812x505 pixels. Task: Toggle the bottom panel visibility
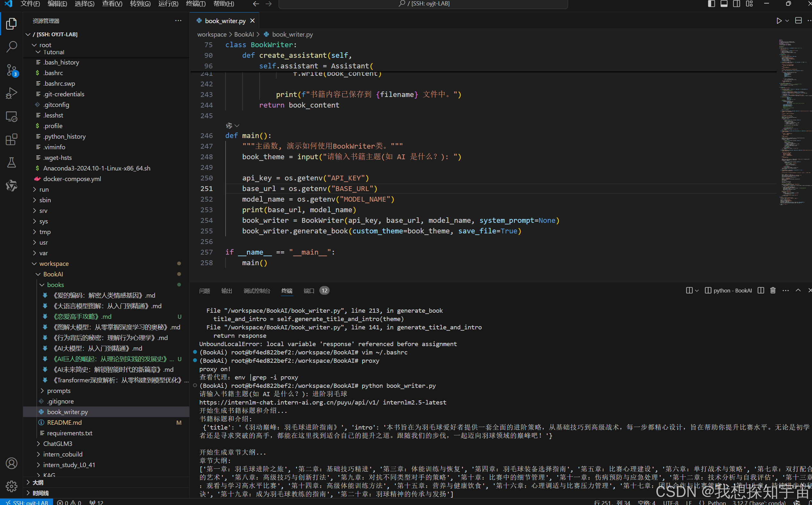point(724,4)
